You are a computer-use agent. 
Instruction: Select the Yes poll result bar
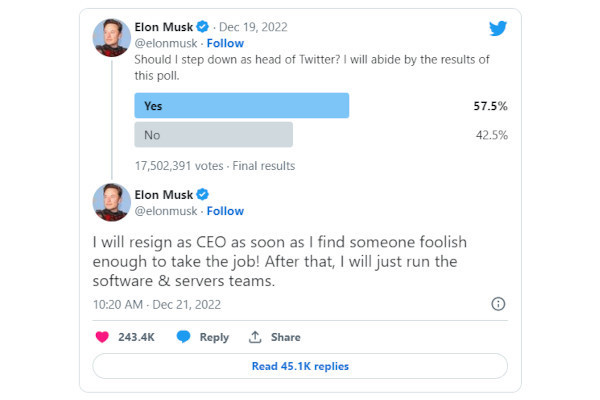pos(241,106)
